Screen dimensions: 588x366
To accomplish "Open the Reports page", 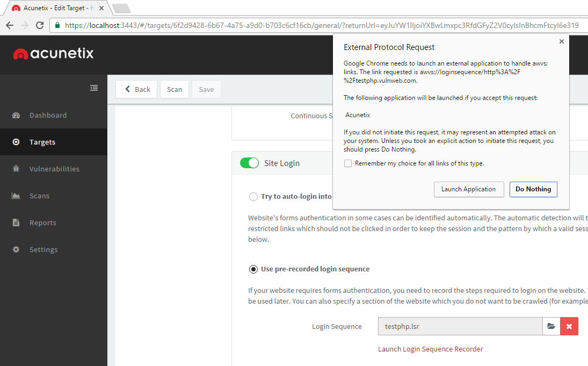I will 54,223.
